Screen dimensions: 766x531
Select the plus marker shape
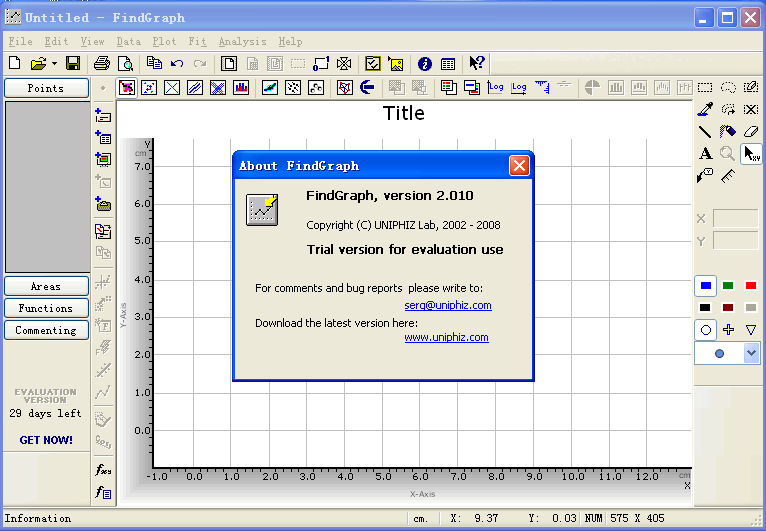[x=728, y=330]
